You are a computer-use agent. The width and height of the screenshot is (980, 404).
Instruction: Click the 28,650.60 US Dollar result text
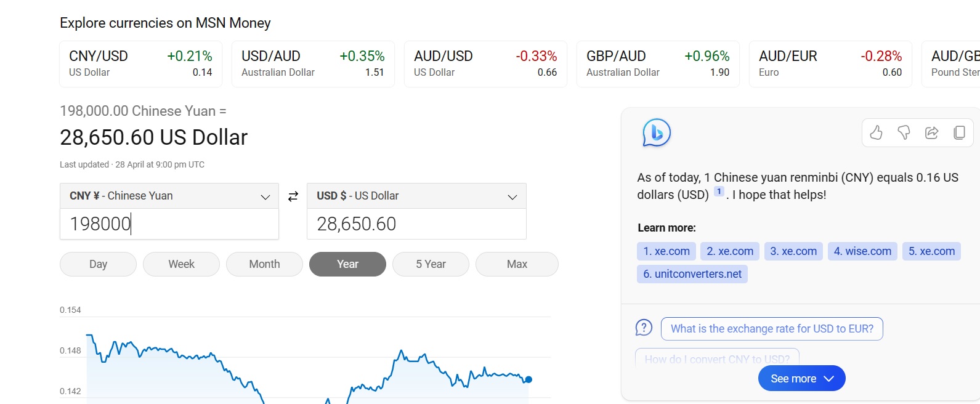coord(153,137)
